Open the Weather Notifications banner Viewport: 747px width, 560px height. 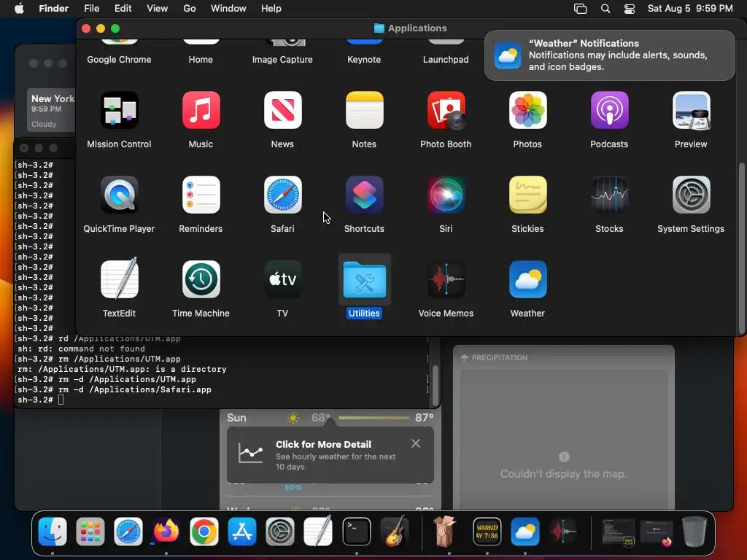point(609,55)
